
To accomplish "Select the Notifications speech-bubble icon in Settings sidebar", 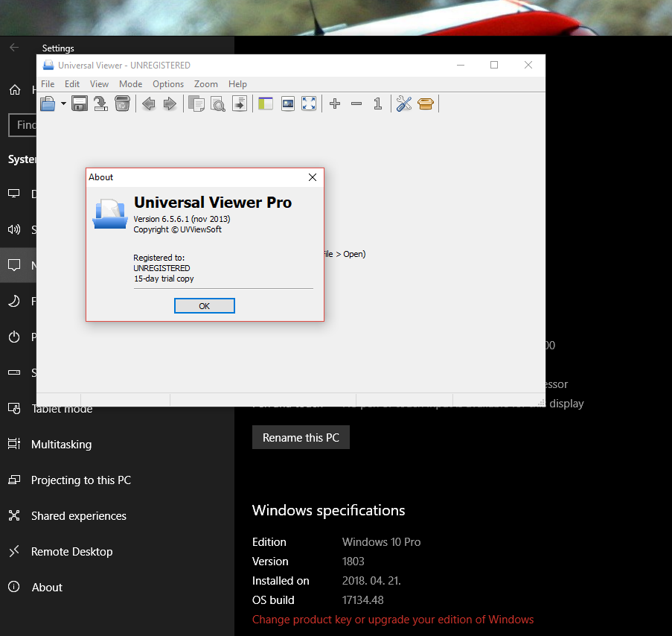I will point(14,265).
